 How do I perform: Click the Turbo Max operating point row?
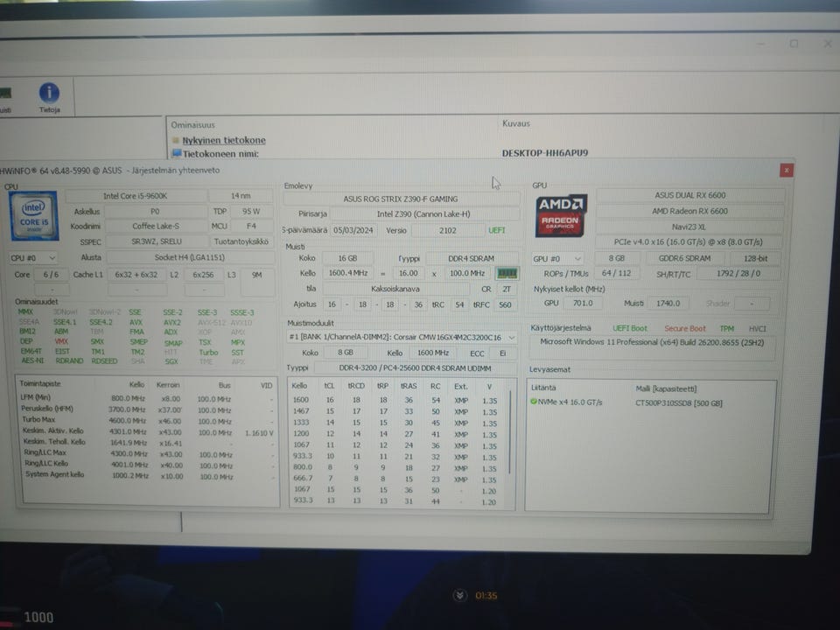[147, 420]
